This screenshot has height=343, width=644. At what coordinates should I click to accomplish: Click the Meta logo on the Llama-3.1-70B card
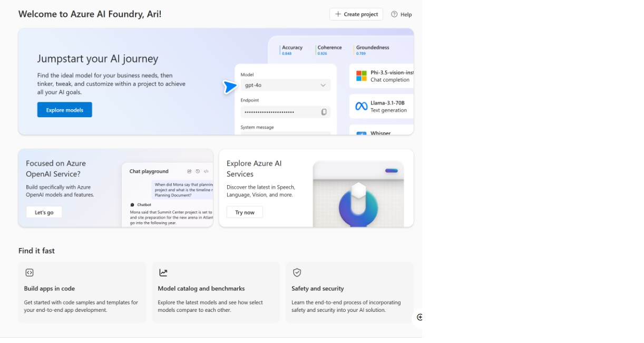coord(361,107)
